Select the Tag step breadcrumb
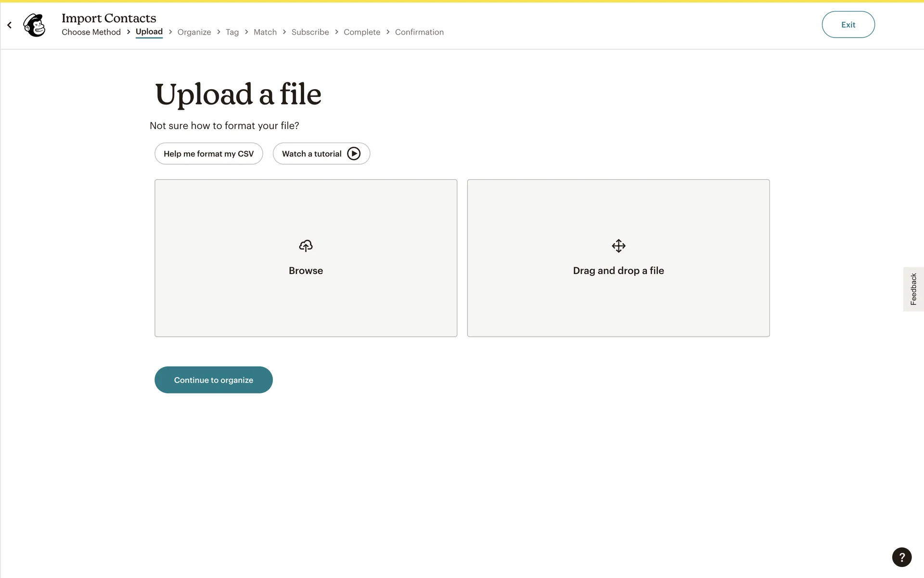Viewport: 924px width, 578px height. click(232, 32)
